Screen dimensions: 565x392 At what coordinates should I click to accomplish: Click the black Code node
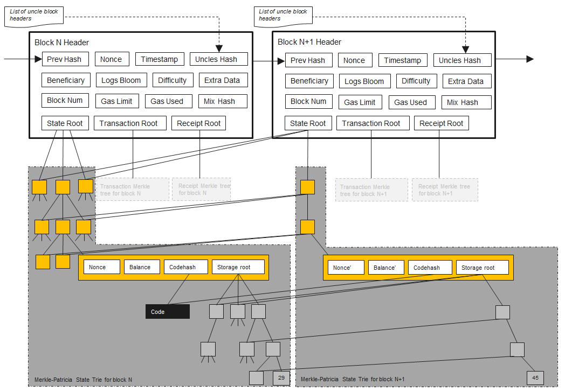click(x=167, y=311)
